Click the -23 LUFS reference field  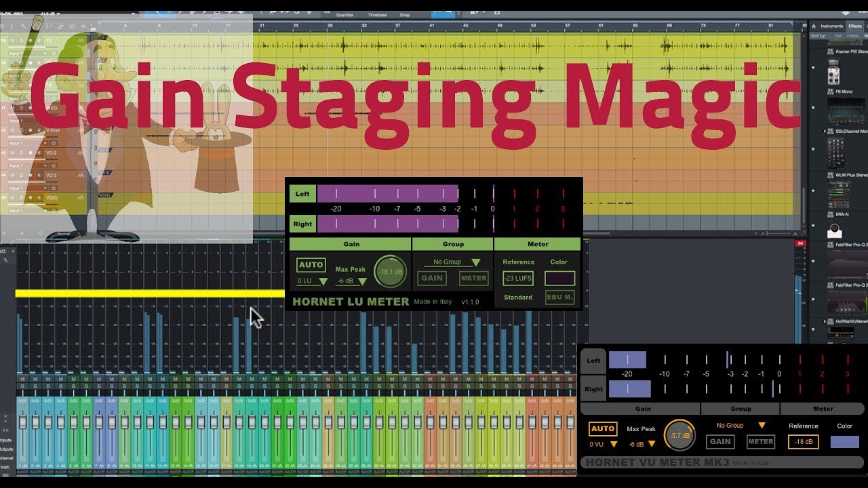518,278
